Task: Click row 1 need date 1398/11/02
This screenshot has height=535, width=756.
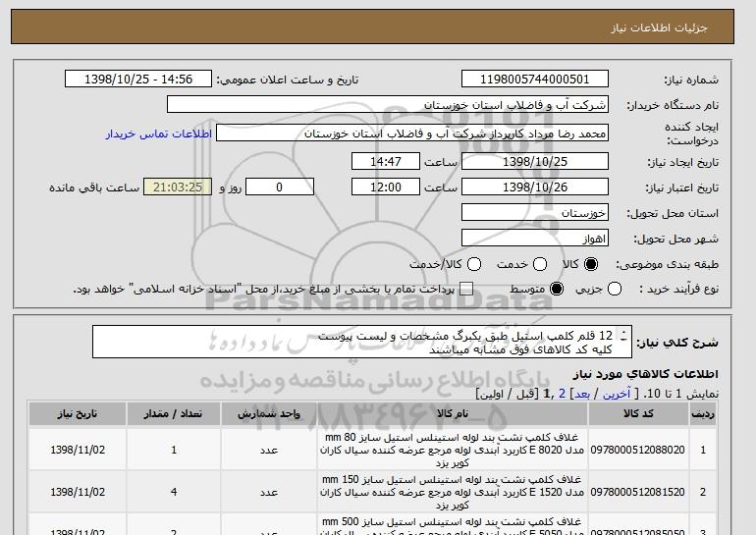Action: (78, 450)
